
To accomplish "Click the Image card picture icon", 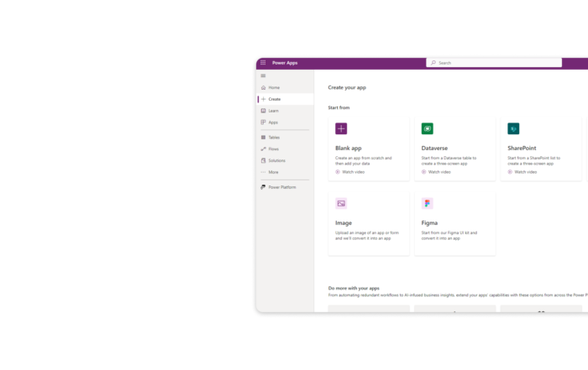I will click(x=341, y=203).
